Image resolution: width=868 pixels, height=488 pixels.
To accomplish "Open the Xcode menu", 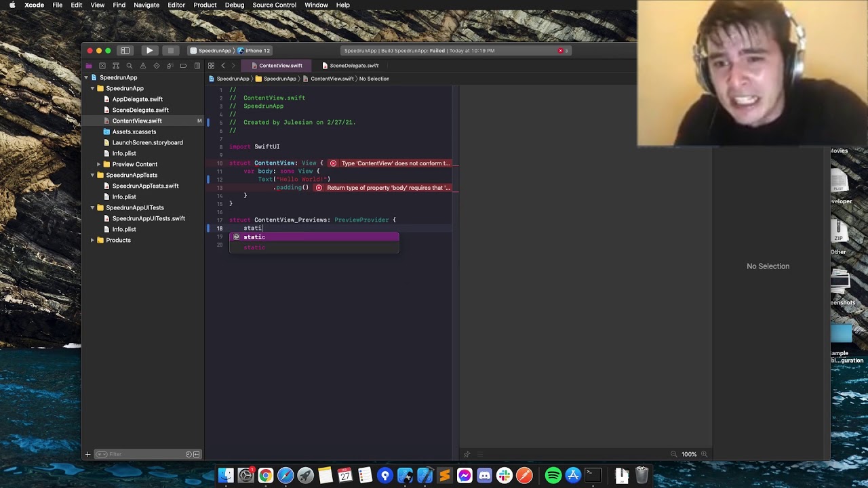I will coord(34,5).
